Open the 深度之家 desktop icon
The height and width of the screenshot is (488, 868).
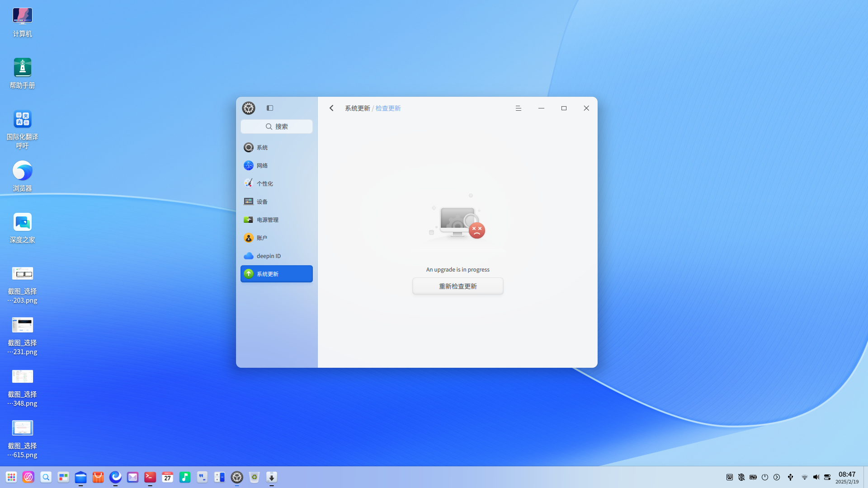[x=22, y=228]
